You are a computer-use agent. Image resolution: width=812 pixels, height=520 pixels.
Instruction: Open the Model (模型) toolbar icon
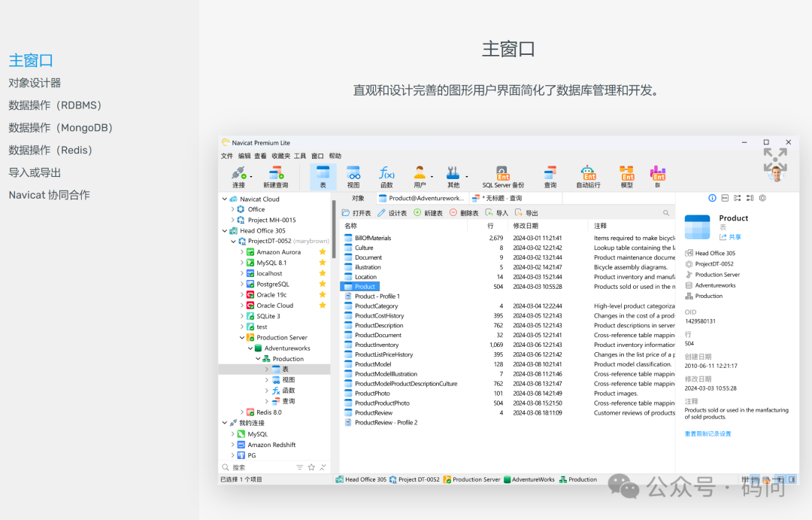(x=626, y=177)
